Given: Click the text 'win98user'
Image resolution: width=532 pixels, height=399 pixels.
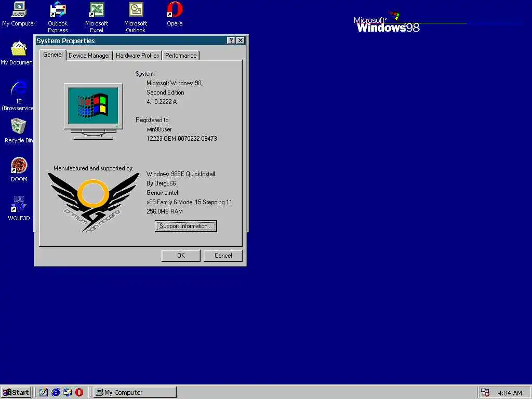Looking at the screenshot, I should point(159,129).
